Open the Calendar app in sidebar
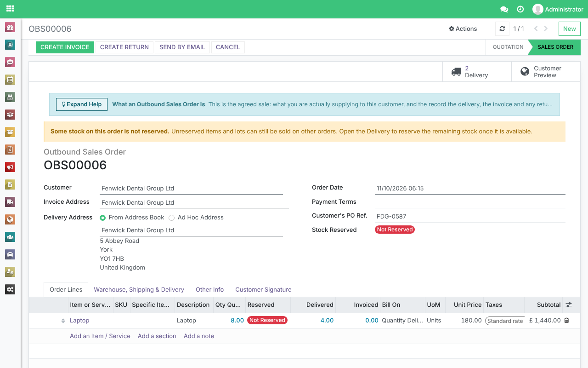The width and height of the screenshot is (588, 368). tap(10, 80)
